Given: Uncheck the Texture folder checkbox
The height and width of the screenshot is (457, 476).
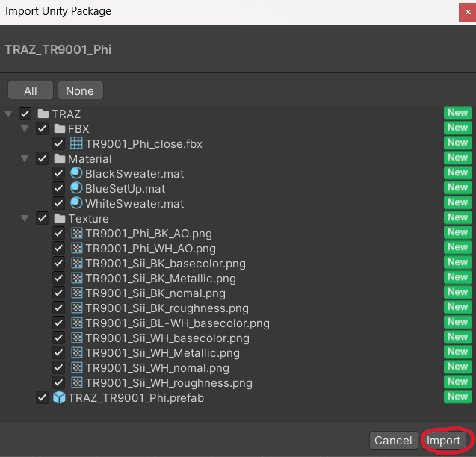Looking at the screenshot, I should pos(42,218).
